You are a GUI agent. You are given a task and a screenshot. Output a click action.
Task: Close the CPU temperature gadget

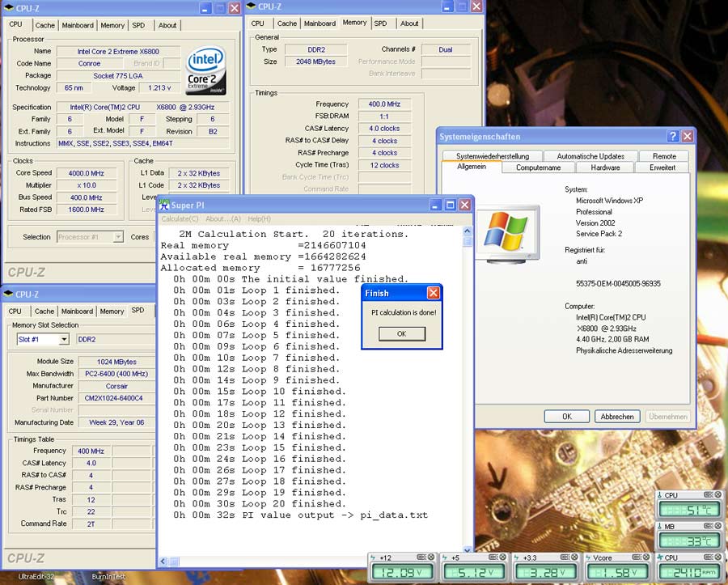click(718, 495)
